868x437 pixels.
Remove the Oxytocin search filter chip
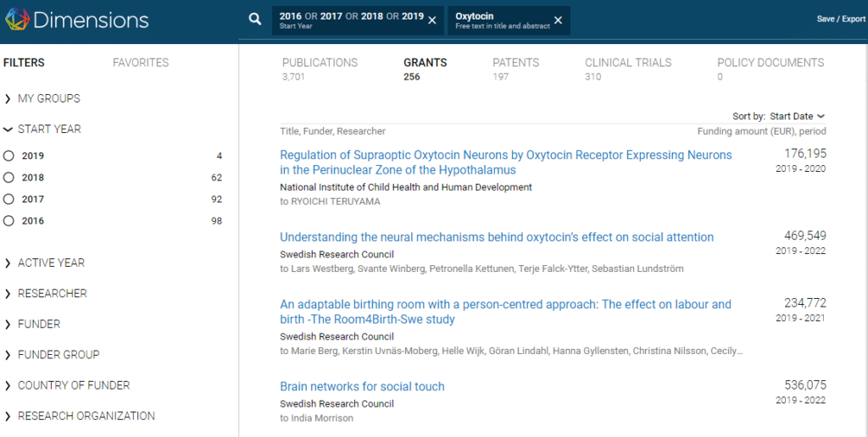[x=558, y=20]
